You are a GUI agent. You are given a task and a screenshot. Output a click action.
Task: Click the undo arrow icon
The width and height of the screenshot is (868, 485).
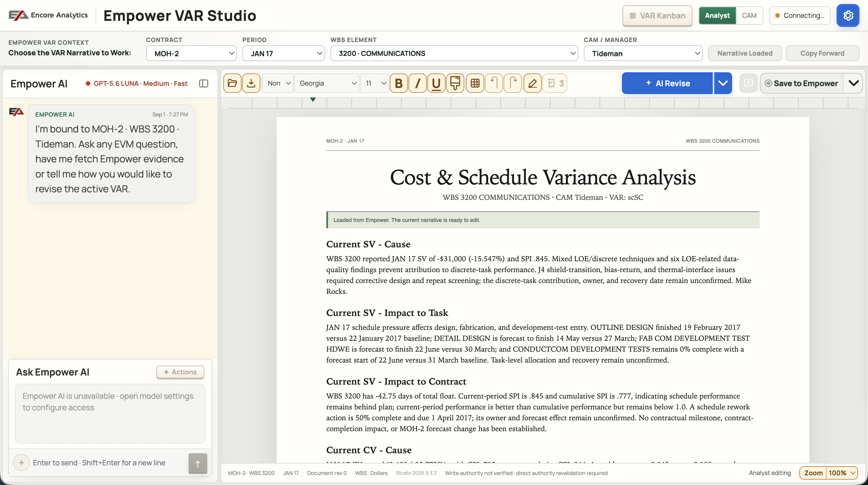tap(494, 83)
